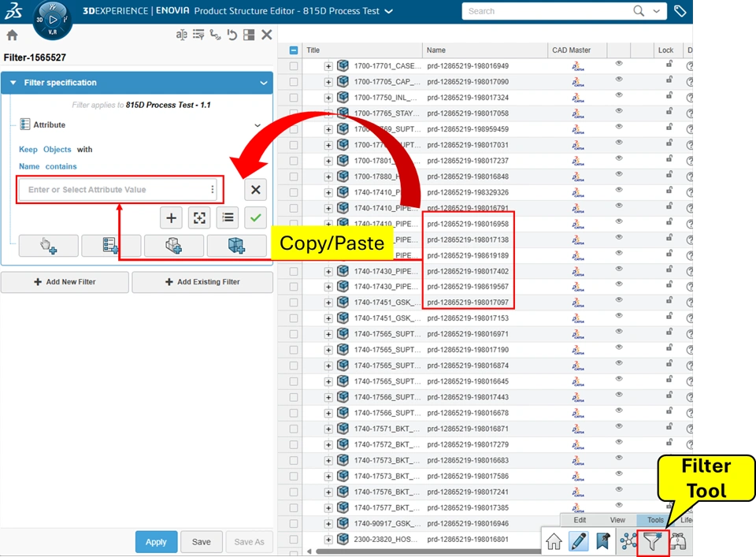The width and height of the screenshot is (756, 557).
Task: Click the hand-plus selection filter button
Action: tap(49, 246)
